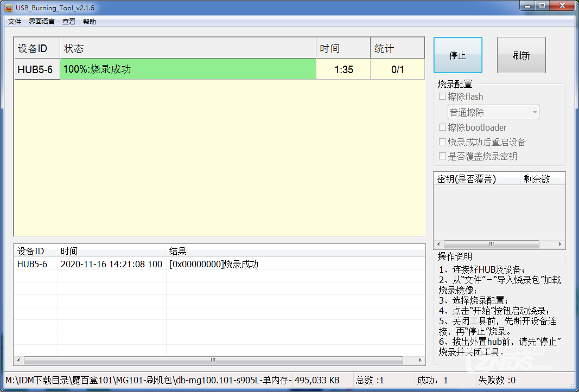Open the 帮助 menu
The image size is (579, 392).
point(89,21)
